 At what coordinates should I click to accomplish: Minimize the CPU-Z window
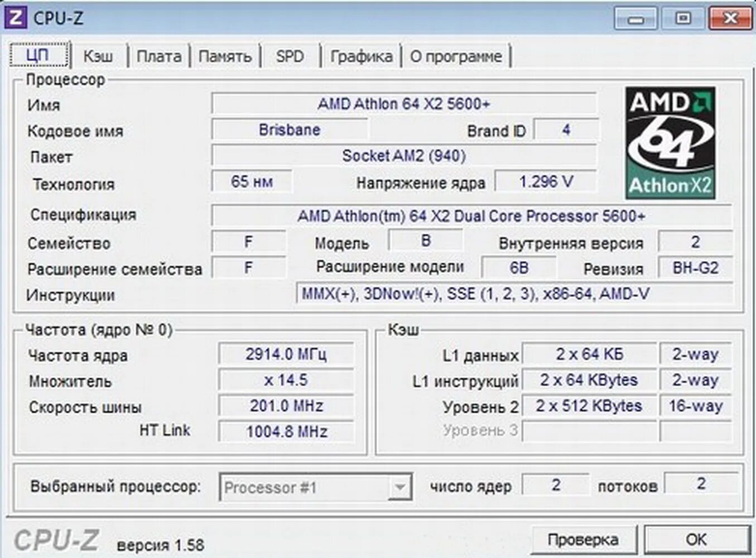[x=635, y=19]
